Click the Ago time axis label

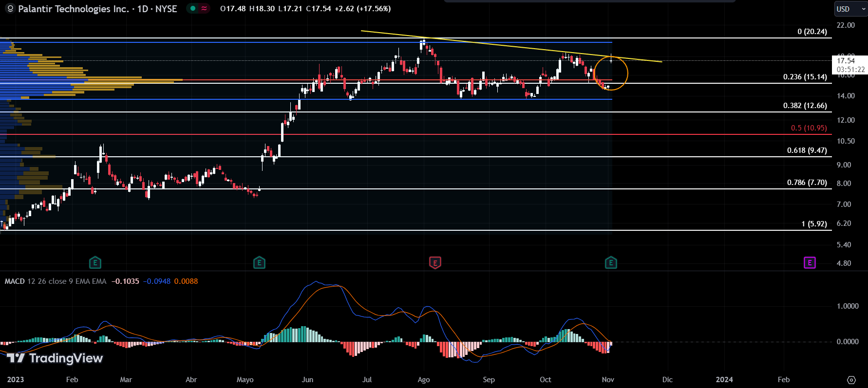point(424,380)
